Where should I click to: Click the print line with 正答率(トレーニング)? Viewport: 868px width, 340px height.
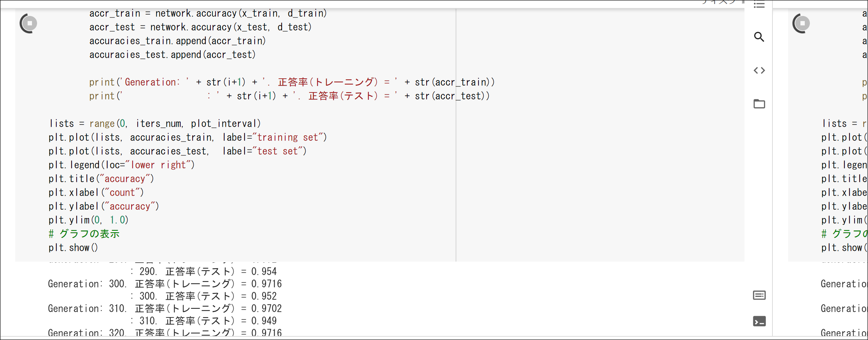[292, 82]
